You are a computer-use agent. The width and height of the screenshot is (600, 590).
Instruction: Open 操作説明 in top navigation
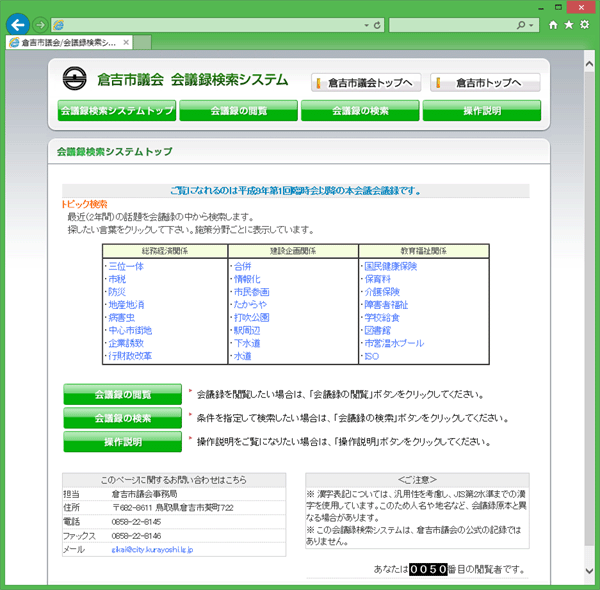(x=482, y=111)
